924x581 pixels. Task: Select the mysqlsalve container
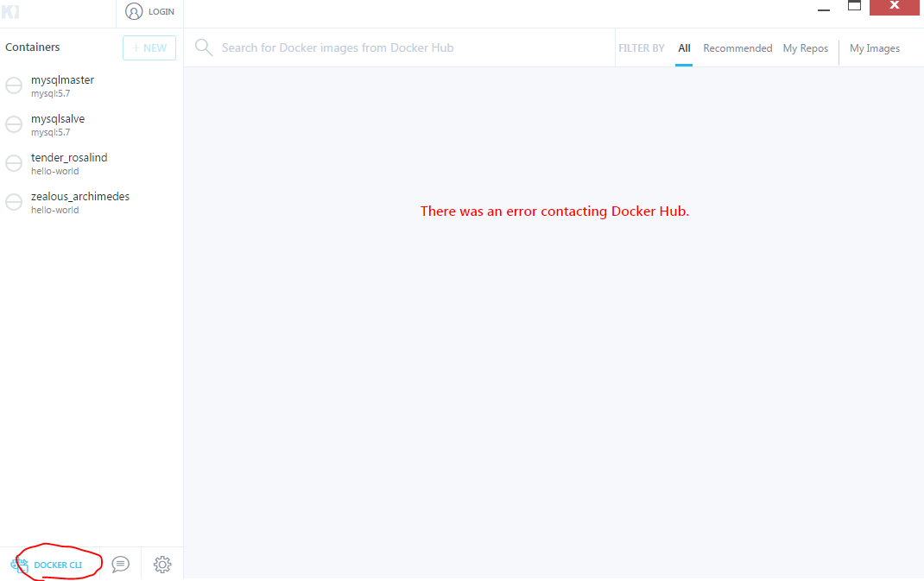(92, 125)
